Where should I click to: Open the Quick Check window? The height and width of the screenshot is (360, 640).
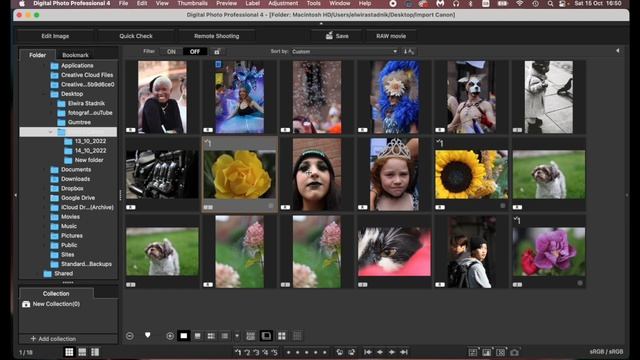point(136,36)
